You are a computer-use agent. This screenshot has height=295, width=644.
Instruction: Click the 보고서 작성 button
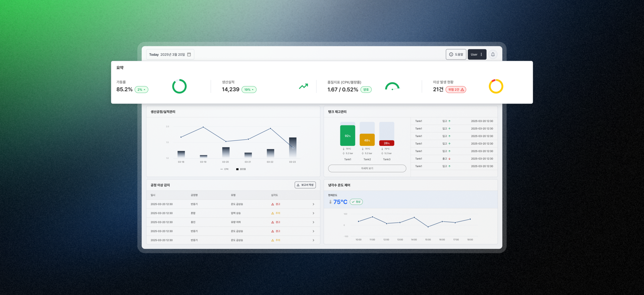(305, 185)
